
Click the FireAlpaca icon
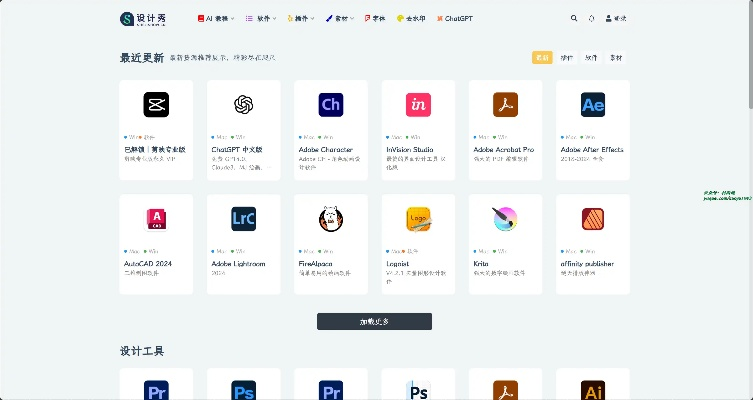click(330, 219)
